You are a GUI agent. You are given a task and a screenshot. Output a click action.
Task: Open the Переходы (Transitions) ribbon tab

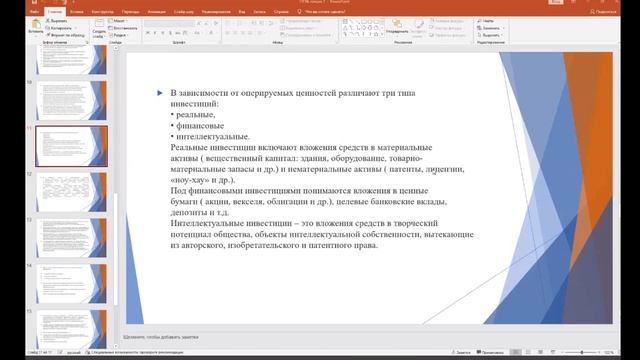(130, 12)
